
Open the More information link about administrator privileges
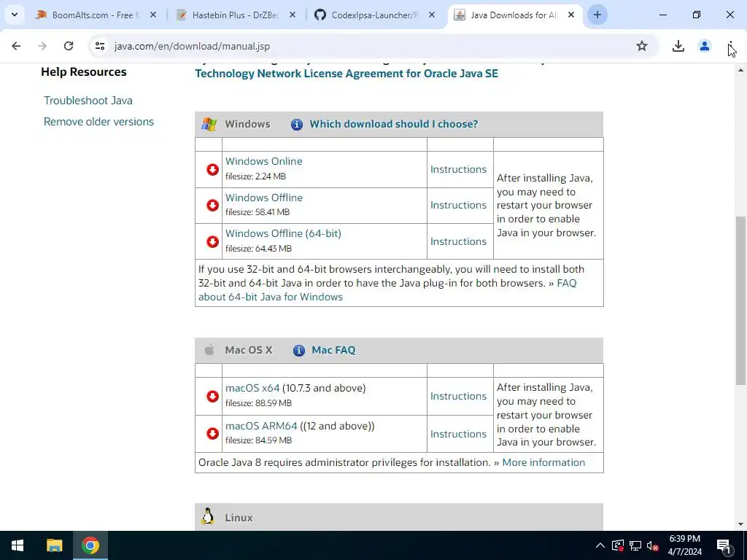coord(543,462)
